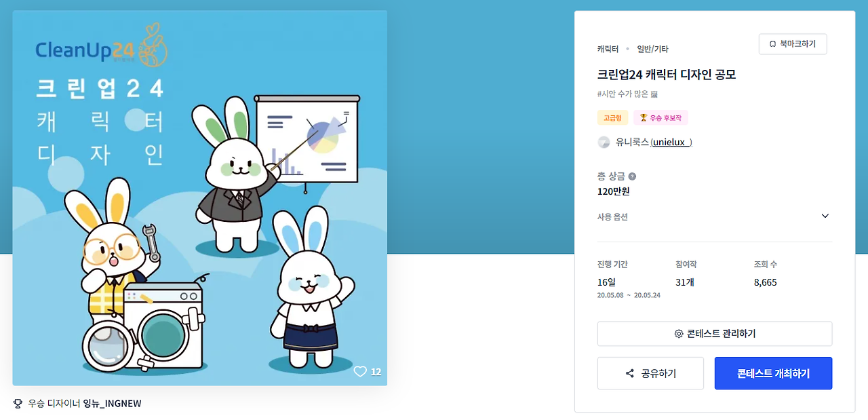Click the #시안 수가 많은 hashtag
Image resolution: width=868 pixels, height=420 pixels.
click(627, 94)
